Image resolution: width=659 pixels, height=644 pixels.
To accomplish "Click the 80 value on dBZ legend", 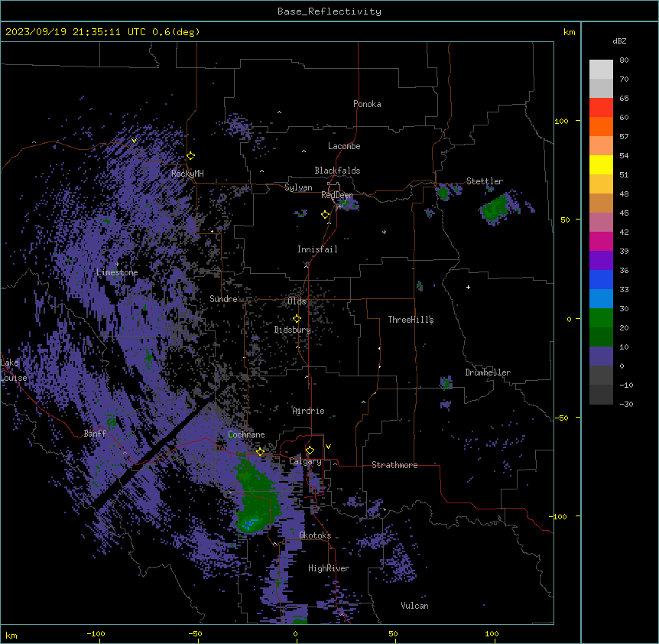I will coord(624,60).
